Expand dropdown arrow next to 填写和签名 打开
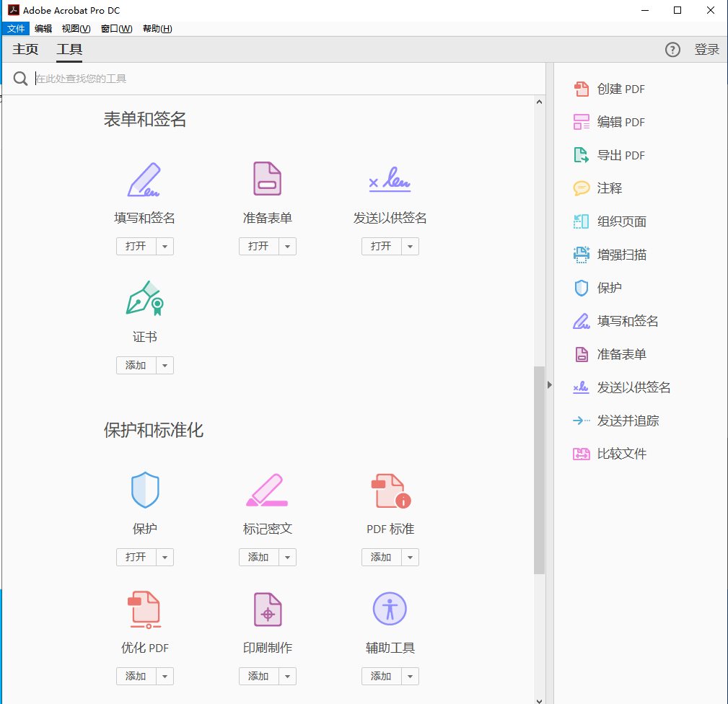 (165, 247)
